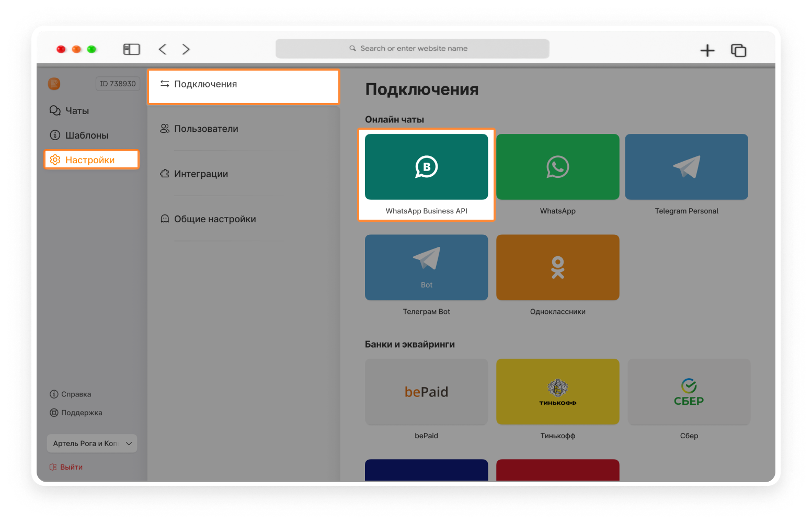The height and width of the screenshot is (523, 812).
Task: Click the Онлайн чаты heading
Action: (x=394, y=119)
